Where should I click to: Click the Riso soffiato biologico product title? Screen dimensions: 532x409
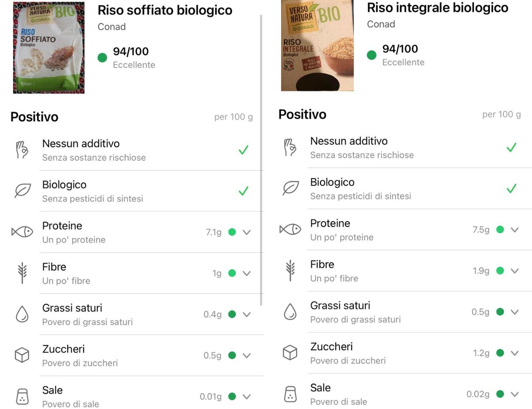pyautogui.click(x=165, y=10)
